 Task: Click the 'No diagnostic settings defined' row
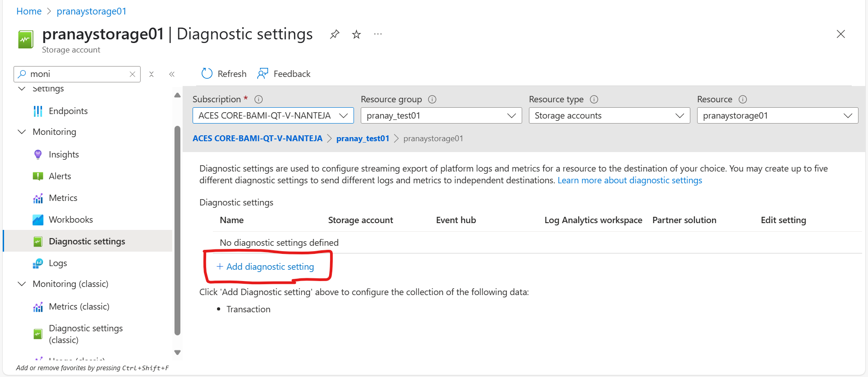(x=537, y=243)
